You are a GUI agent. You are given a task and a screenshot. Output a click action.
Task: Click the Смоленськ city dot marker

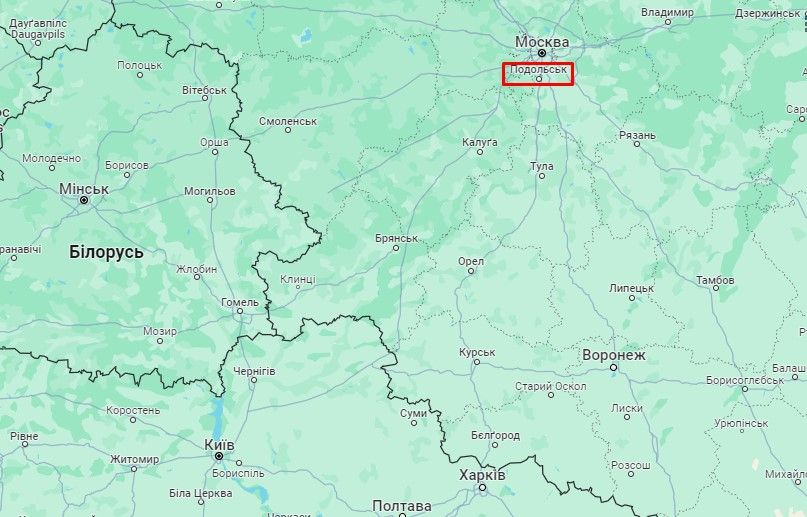pos(288,130)
